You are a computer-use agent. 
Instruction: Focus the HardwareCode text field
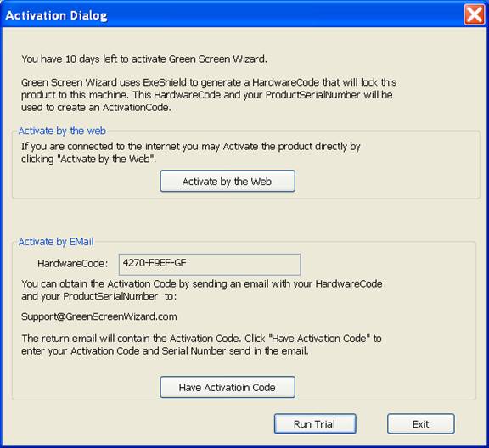(x=210, y=265)
